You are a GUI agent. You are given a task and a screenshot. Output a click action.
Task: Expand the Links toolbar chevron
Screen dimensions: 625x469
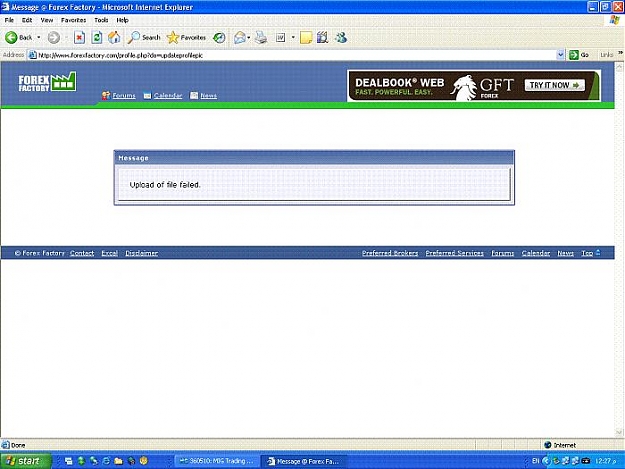(x=620, y=53)
